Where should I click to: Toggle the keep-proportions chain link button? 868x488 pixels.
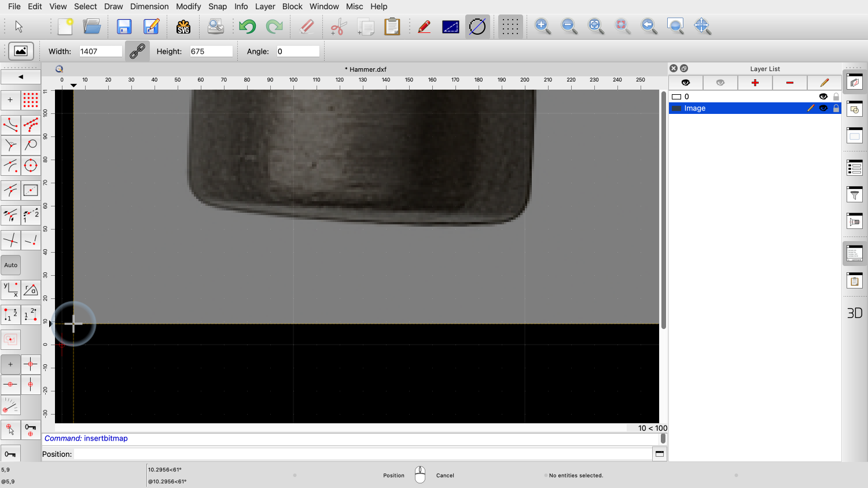[x=137, y=51]
